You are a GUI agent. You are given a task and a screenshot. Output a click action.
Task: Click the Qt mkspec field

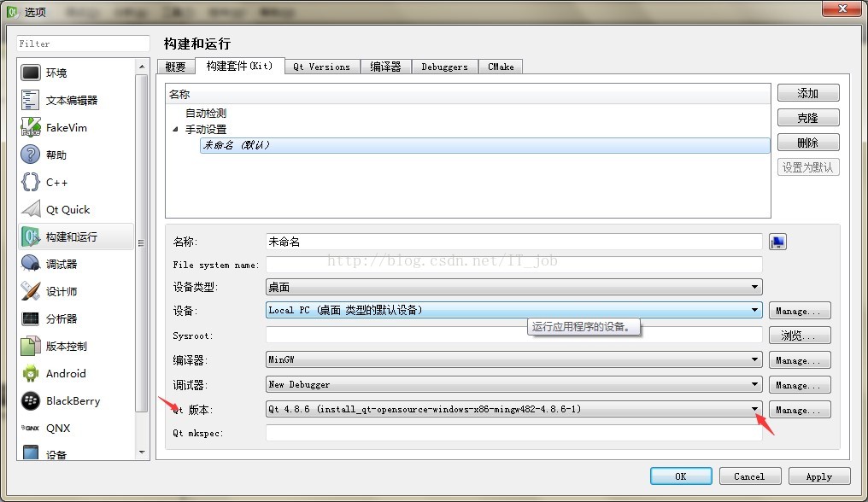point(513,433)
